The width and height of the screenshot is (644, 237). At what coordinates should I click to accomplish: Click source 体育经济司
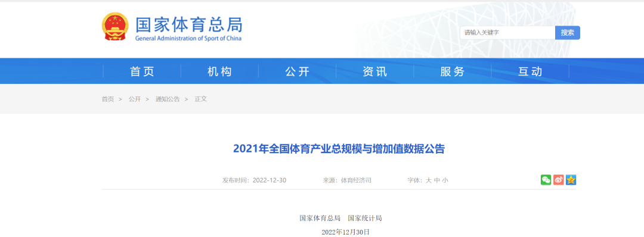point(356,180)
